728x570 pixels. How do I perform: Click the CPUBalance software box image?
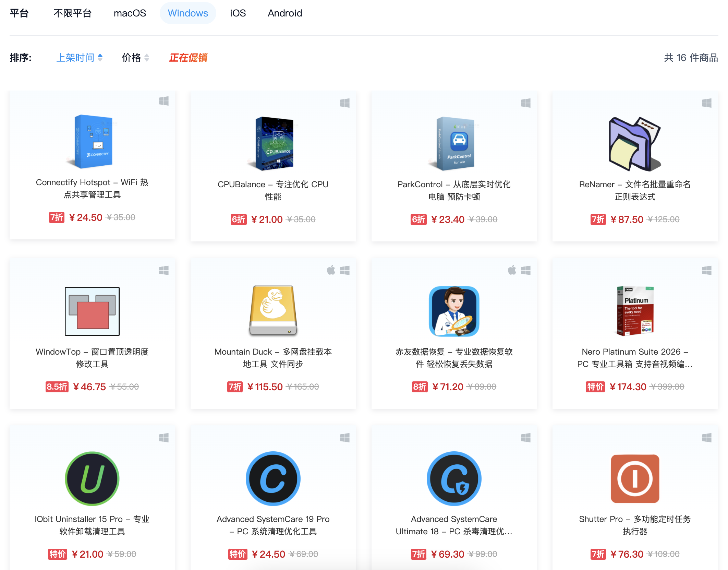click(274, 143)
